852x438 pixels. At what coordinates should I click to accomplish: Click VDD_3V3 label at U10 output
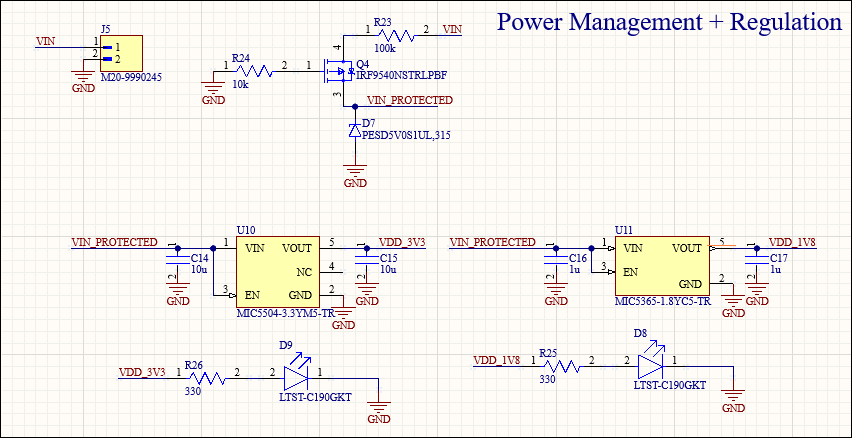(x=402, y=242)
